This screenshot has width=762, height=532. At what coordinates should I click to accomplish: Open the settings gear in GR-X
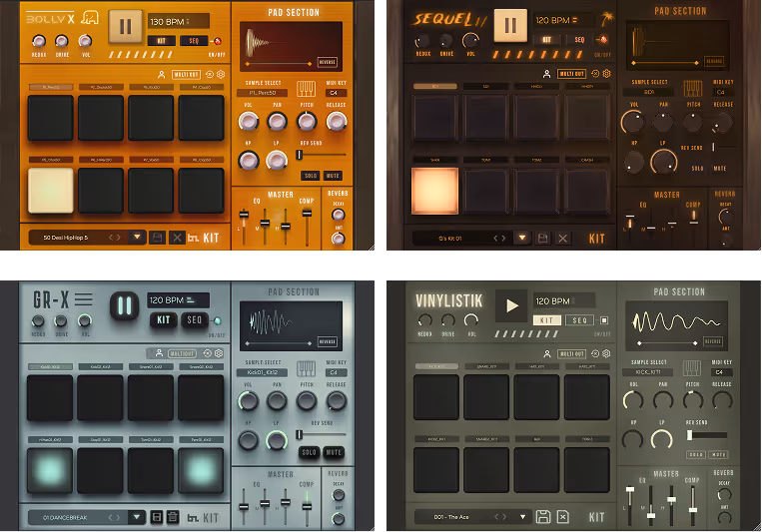[x=219, y=353]
